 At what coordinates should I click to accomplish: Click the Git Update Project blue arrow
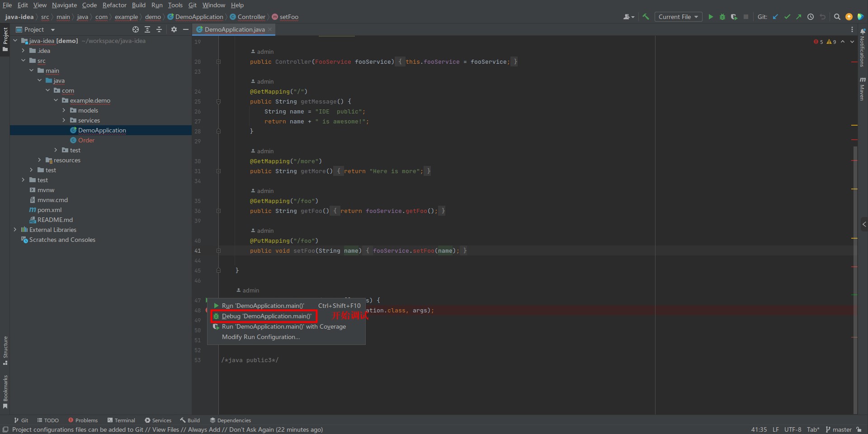[775, 17]
